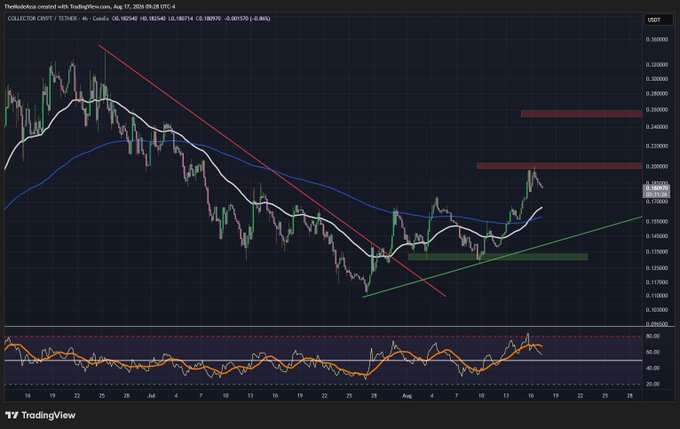Click the 0.320000 price axis label
Viewport: 680px width, 429px height.
[657, 65]
